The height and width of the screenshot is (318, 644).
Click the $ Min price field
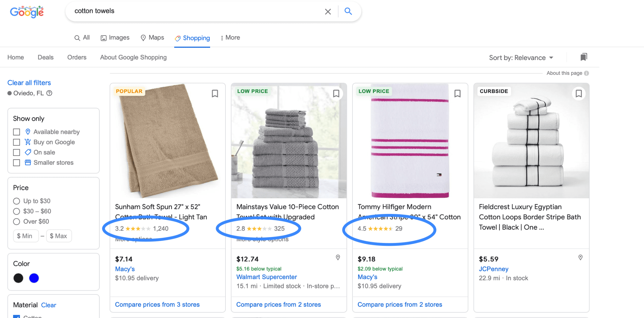click(x=26, y=236)
